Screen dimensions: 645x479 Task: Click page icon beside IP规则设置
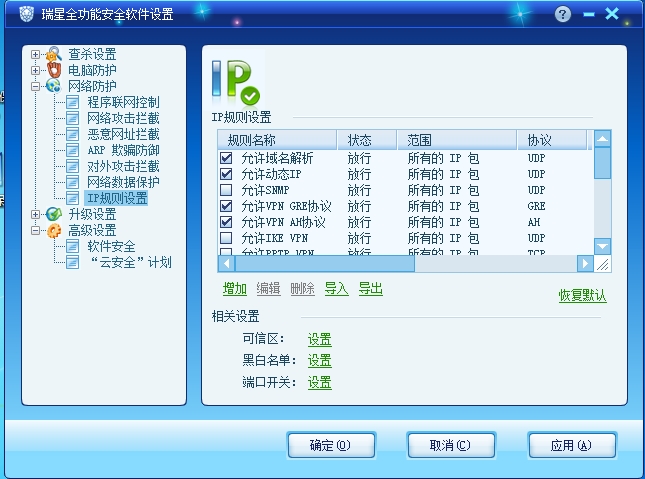tap(72, 198)
